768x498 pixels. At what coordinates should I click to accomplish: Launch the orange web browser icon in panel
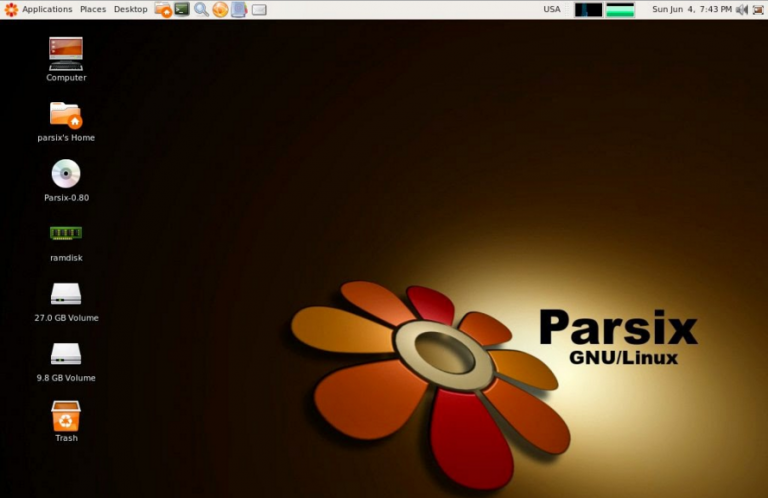click(x=220, y=9)
